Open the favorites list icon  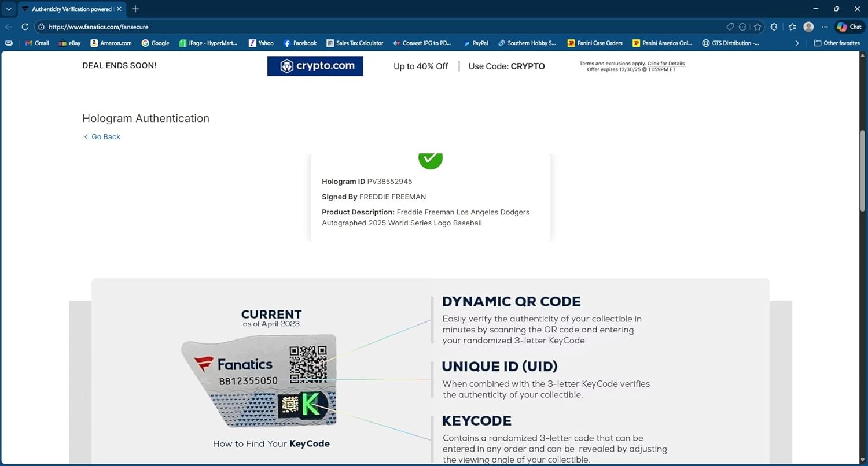(792, 27)
